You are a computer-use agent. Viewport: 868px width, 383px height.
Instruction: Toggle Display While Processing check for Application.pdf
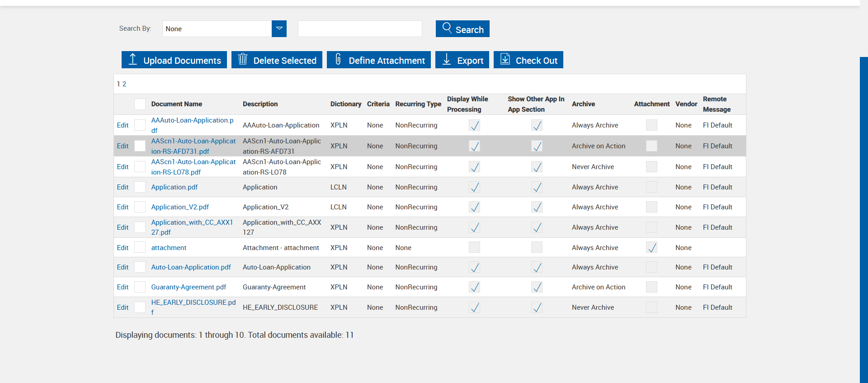point(474,187)
